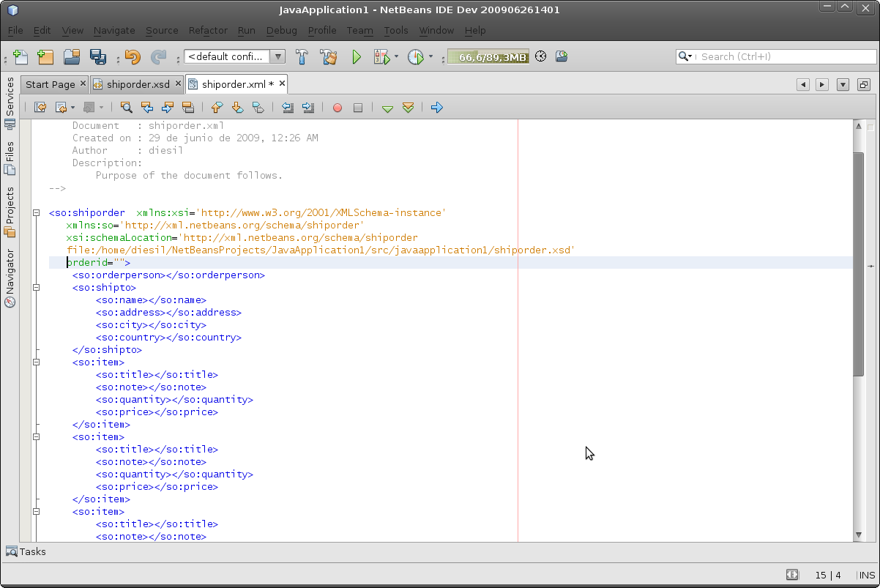Stop macro recording with square icon
The image size is (880, 588).
click(x=358, y=108)
